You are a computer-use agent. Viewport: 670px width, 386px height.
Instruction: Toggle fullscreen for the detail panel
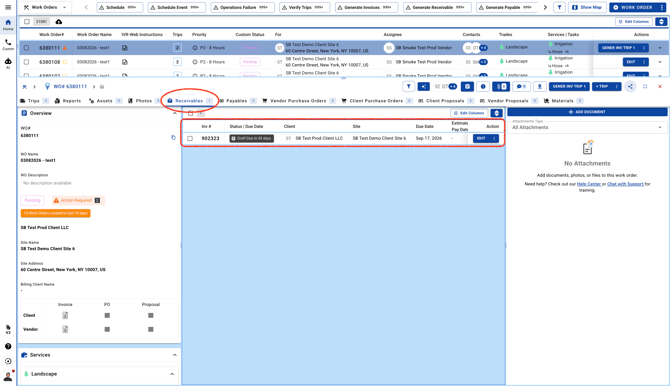[x=645, y=86]
